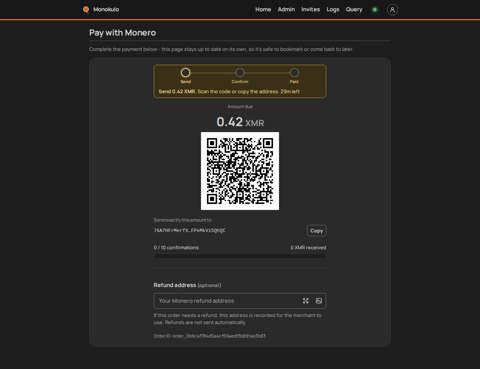Open the Query navigation item

tap(354, 9)
